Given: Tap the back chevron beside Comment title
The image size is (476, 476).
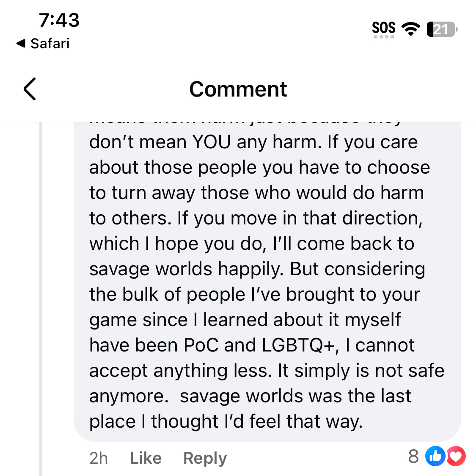Looking at the screenshot, I should (x=30, y=89).
